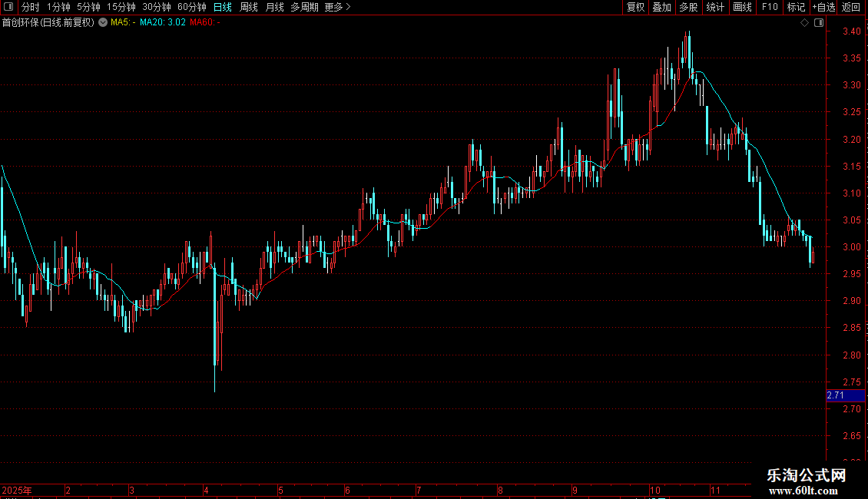This screenshot has height=499, width=868.
Task: Click the MA60 indicator label
Action: (205, 22)
